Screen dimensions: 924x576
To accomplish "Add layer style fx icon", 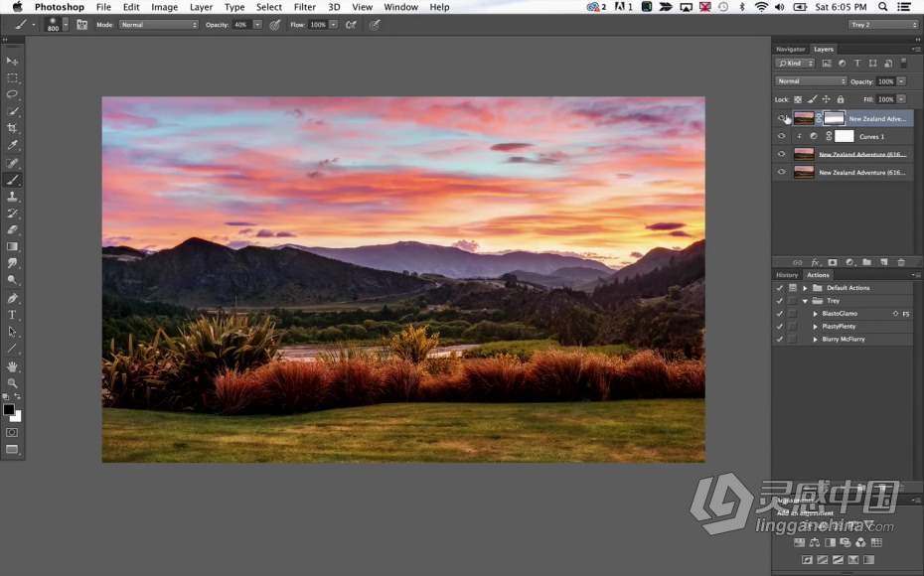I will pyautogui.click(x=815, y=262).
